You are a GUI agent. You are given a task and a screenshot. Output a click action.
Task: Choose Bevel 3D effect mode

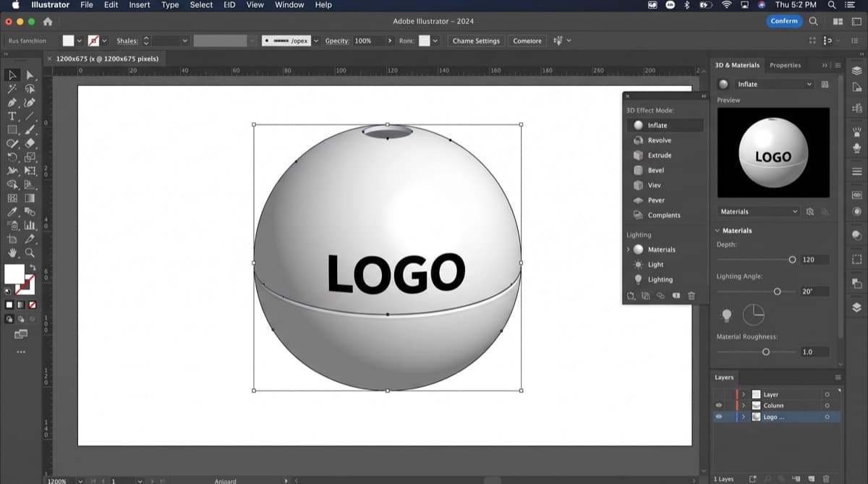(x=665, y=171)
